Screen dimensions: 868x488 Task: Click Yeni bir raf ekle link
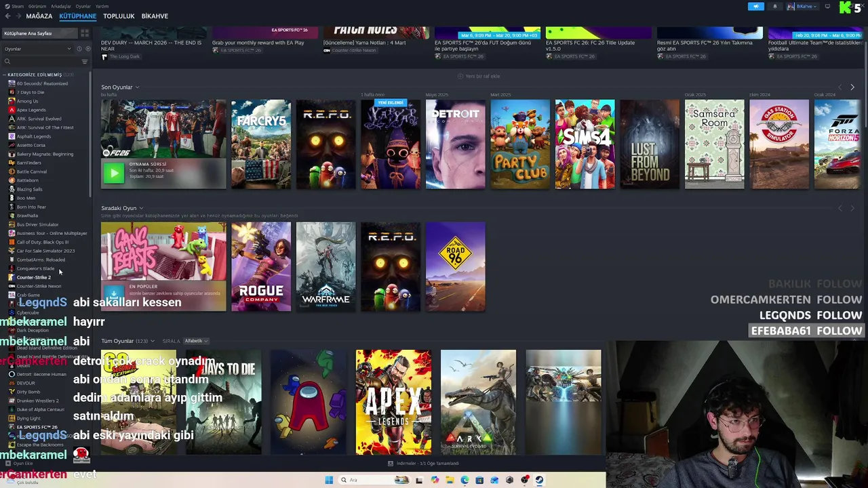click(479, 76)
